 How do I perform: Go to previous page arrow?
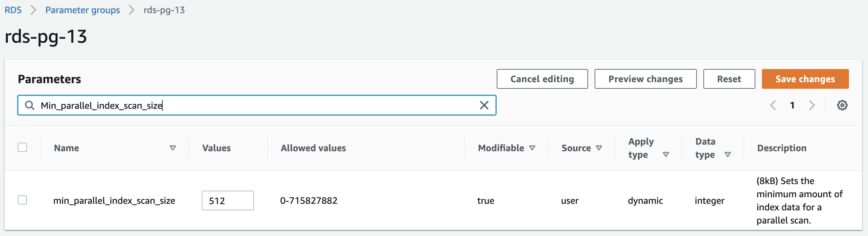pyautogui.click(x=773, y=106)
